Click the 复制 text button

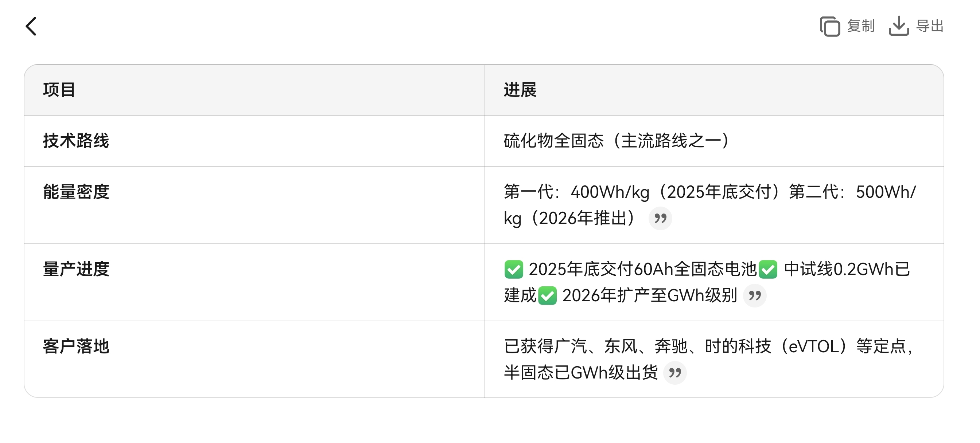point(860,26)
